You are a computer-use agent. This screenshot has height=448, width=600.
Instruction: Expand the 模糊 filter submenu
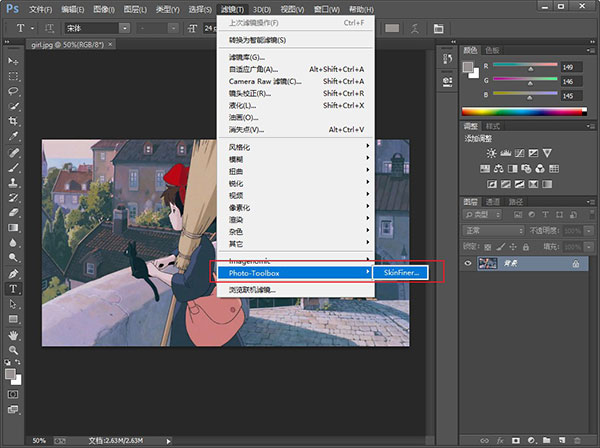pyautogui.click(x=296, y=159)
